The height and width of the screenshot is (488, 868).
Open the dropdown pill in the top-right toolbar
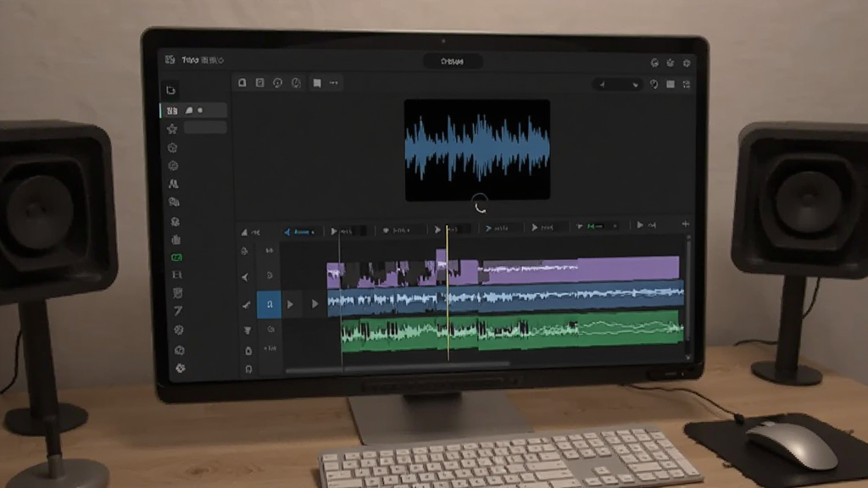click(618, 85)
